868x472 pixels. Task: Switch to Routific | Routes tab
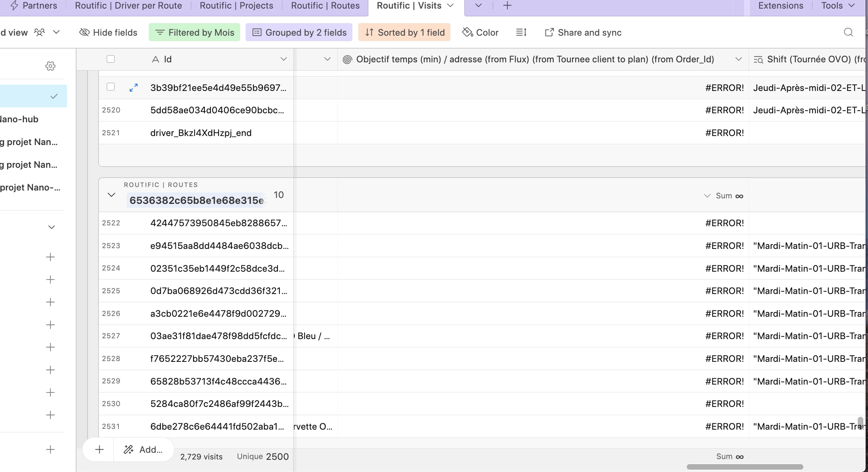[x=325, y=5]
